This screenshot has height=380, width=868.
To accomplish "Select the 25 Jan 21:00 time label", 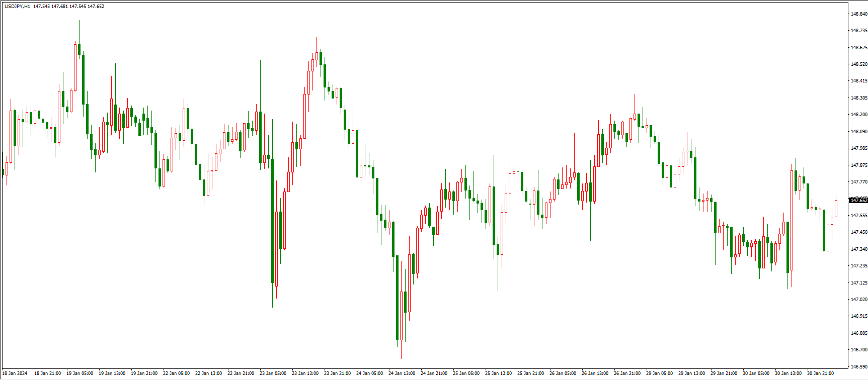I will (x=530, y=373).
